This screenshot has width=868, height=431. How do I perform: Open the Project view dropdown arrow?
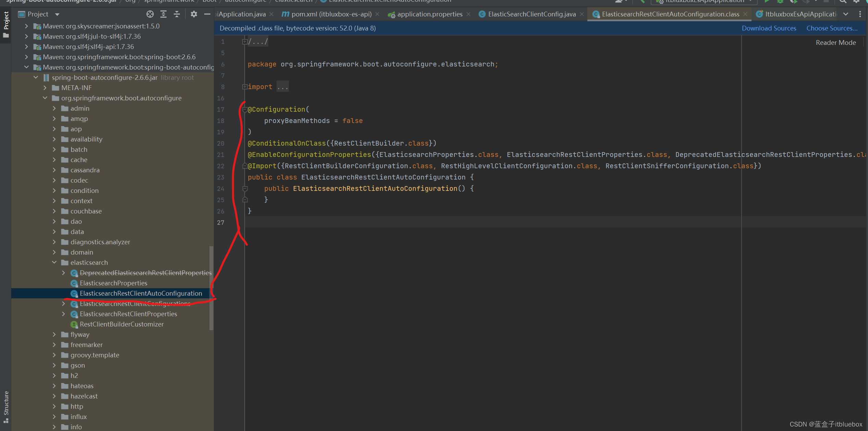(x=57, y=14)
